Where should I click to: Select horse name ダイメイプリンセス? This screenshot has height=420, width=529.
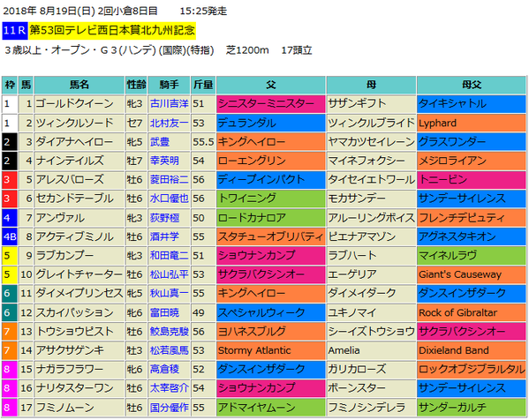pyautogui.click(x=79, y=294)
